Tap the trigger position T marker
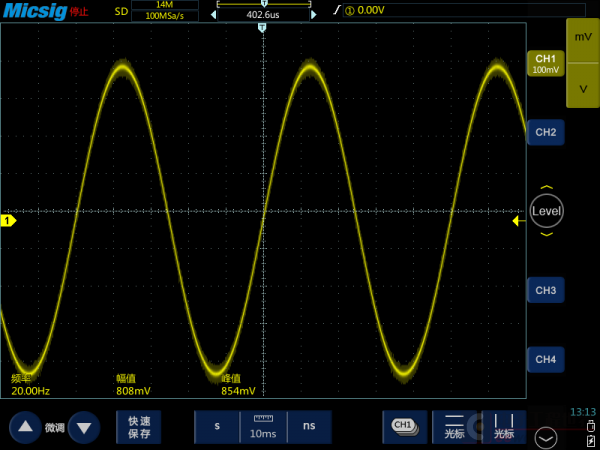The height and width of the screenshot is (450, 600). [x=262, y=28]
